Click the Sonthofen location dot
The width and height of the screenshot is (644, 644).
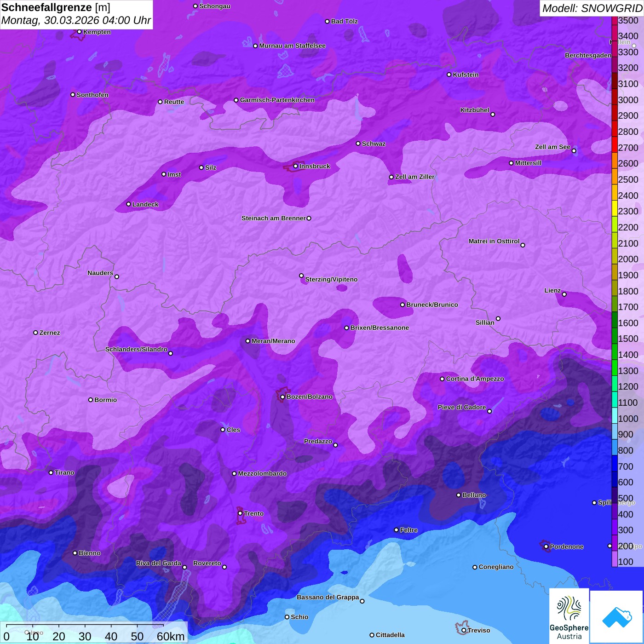73,95
